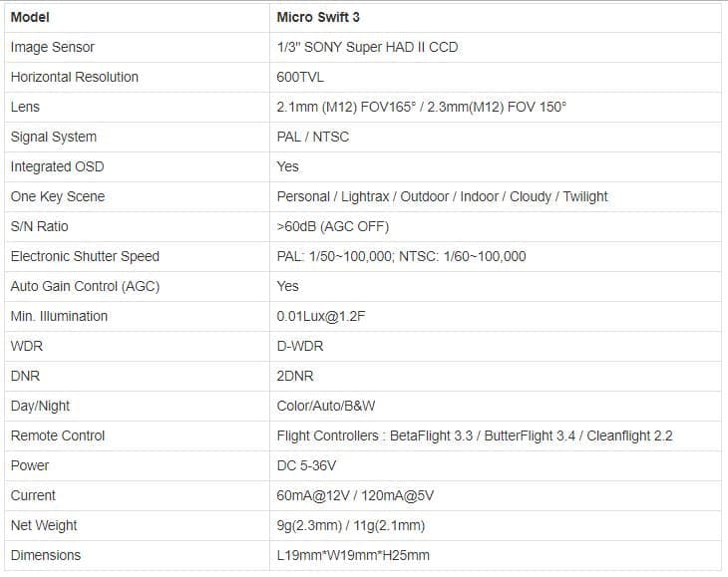Click the One Key Scene options text
This screenshot has height=577, width=728.
click(x=442, y=196)
